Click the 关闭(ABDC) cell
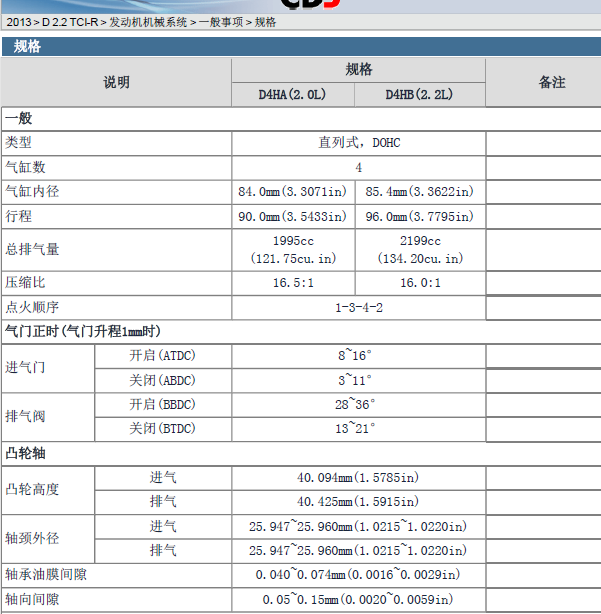This screenshot has width=601, height=614. pos(163,380)
